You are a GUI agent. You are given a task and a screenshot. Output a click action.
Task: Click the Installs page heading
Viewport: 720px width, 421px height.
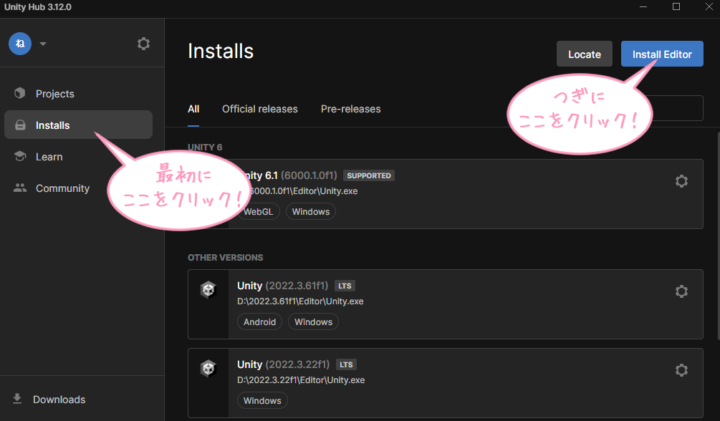pyautogui.click(x=220, y=51)
